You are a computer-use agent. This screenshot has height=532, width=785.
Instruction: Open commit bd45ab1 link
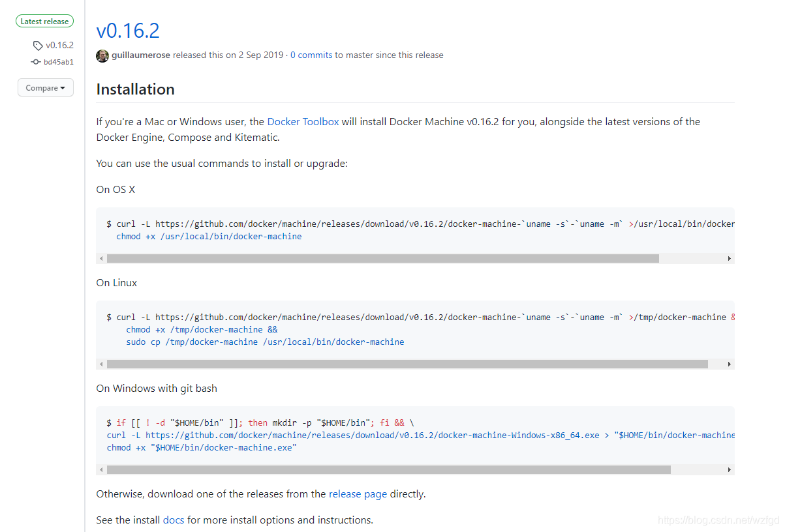click(59, 62)
